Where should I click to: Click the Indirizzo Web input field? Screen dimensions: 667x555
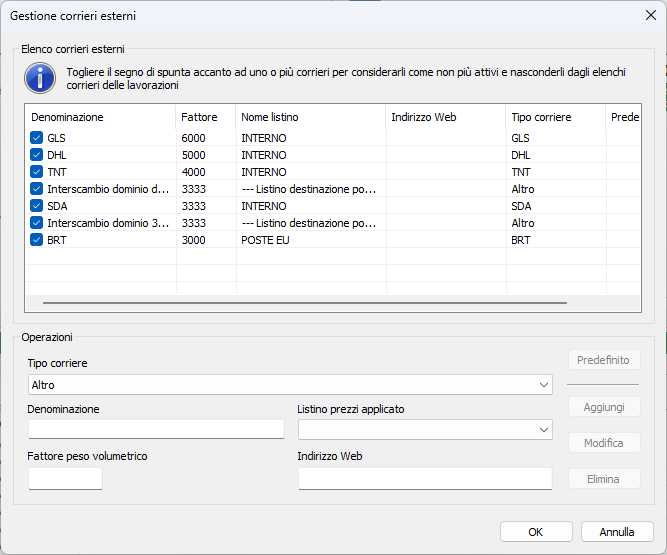pyautogui.click(x=425, y=479)
